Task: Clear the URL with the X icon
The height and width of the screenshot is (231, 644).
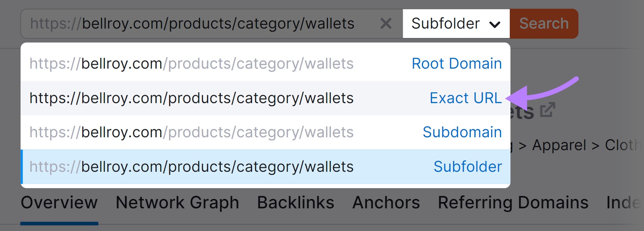Action: [x=386, y=24]
